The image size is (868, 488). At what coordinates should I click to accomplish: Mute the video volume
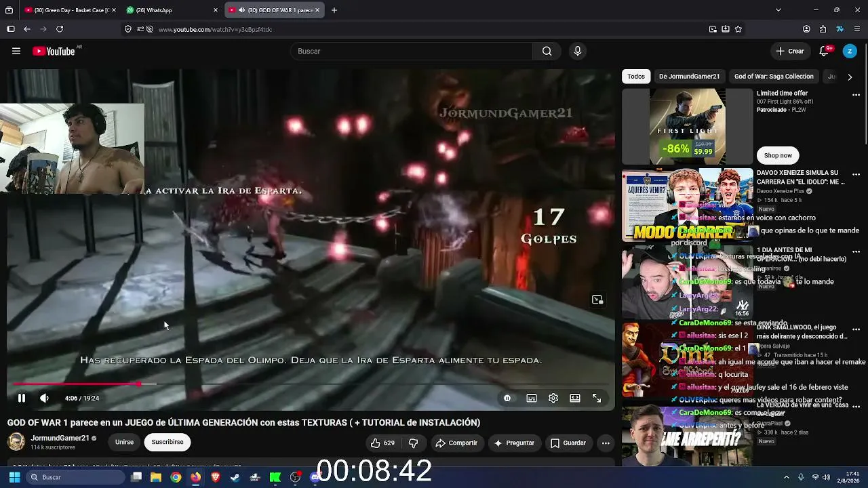44,399
